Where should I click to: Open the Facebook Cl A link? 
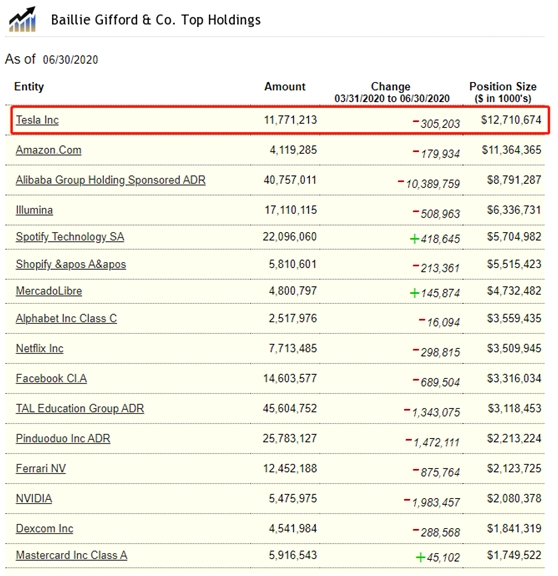click(x=51, y=378)
